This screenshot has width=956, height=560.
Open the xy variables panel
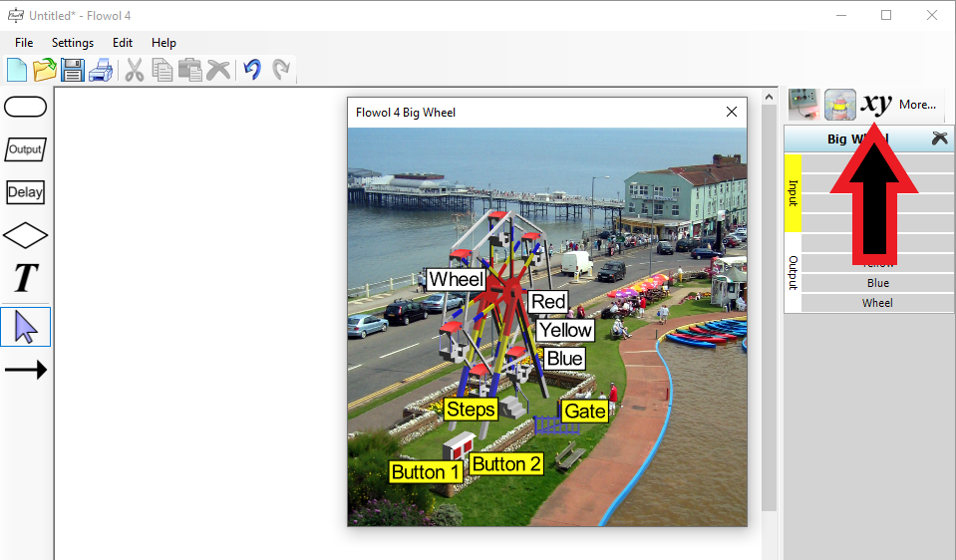[x=876, y=104]
